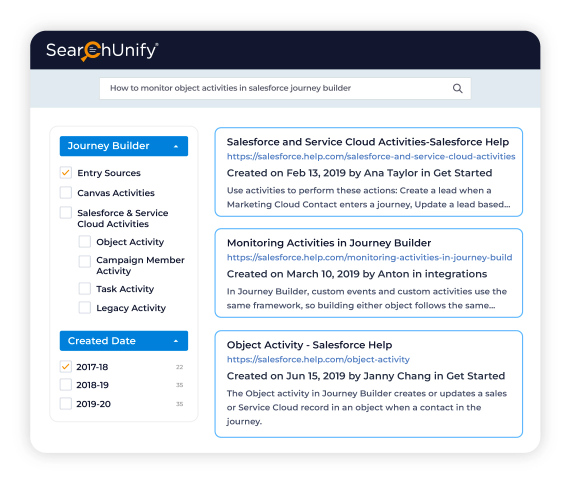570x482 pixels.
Task: Check the Legacy Activity option
Action: point(85,308)
